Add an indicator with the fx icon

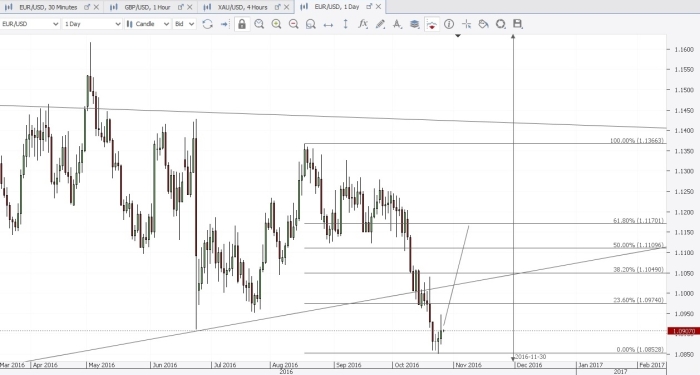tap(362, 24)
